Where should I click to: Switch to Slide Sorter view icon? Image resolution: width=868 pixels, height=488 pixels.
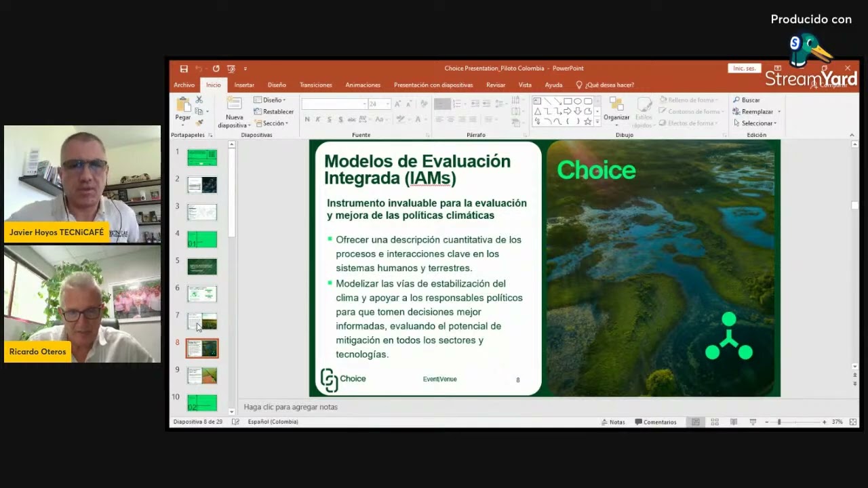pos(715,422)
